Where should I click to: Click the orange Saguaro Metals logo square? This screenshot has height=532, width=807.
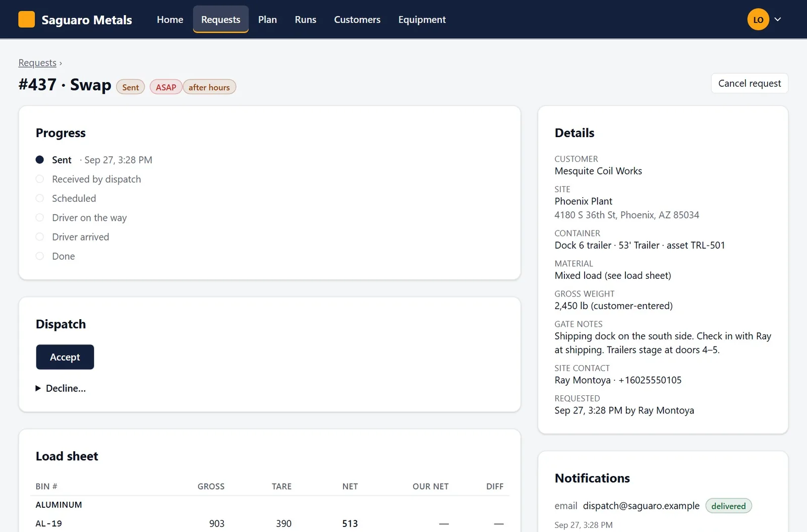click(26, 20)
